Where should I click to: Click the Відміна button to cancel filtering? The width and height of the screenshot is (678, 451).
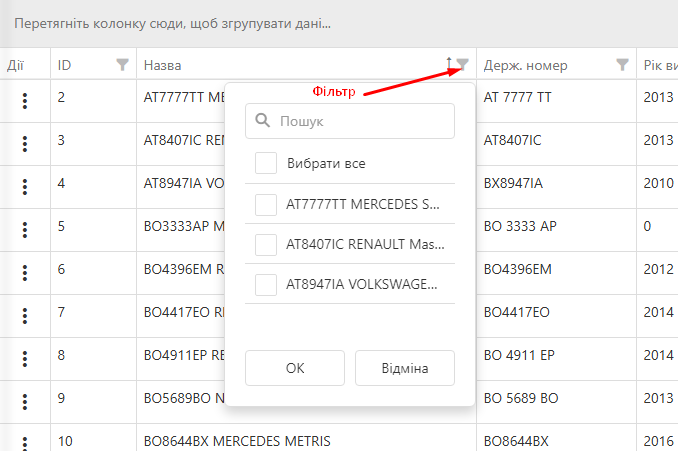(x=405, y=368)
